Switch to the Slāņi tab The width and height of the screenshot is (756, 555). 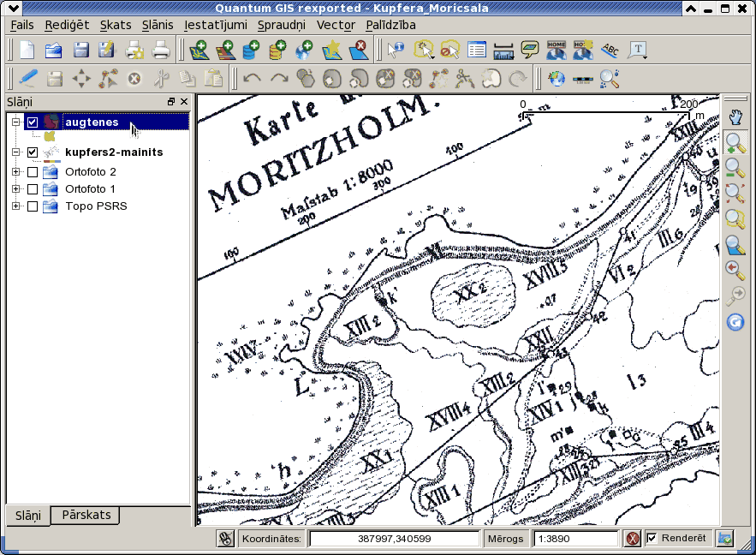pos(28,516)
